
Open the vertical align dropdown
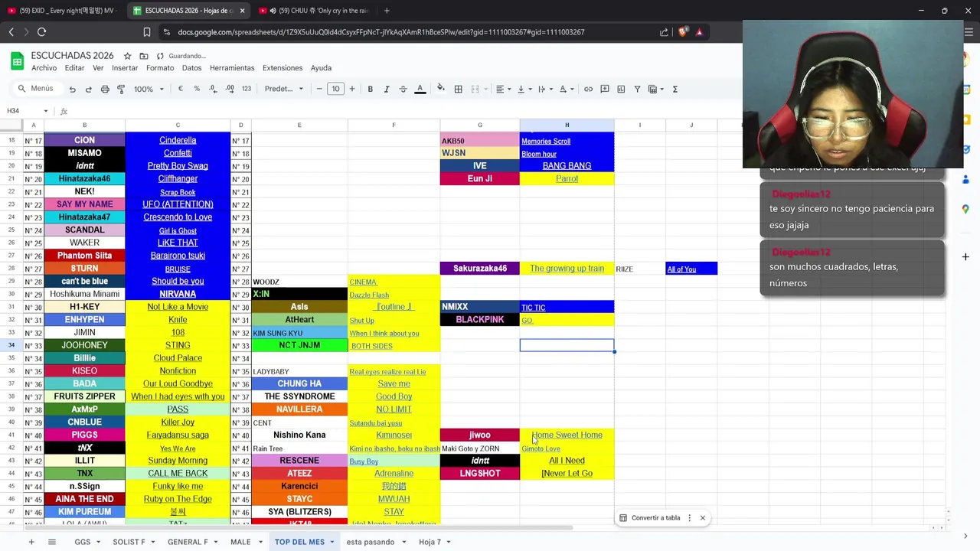[524, 89]
